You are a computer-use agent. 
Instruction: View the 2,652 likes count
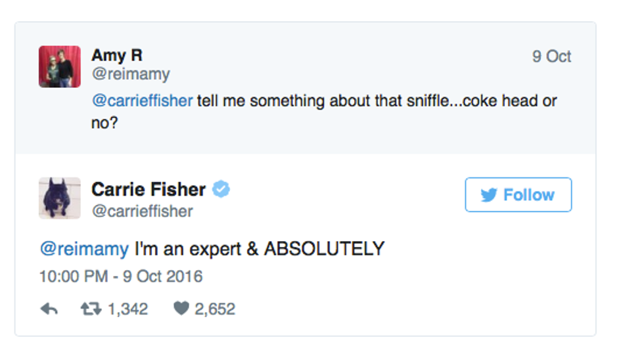[214, 309]
